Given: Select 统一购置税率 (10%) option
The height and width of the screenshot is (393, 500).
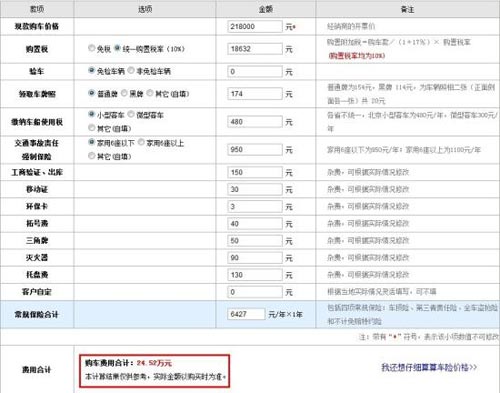Looking at the screenshot, I should tap(117, 48).
